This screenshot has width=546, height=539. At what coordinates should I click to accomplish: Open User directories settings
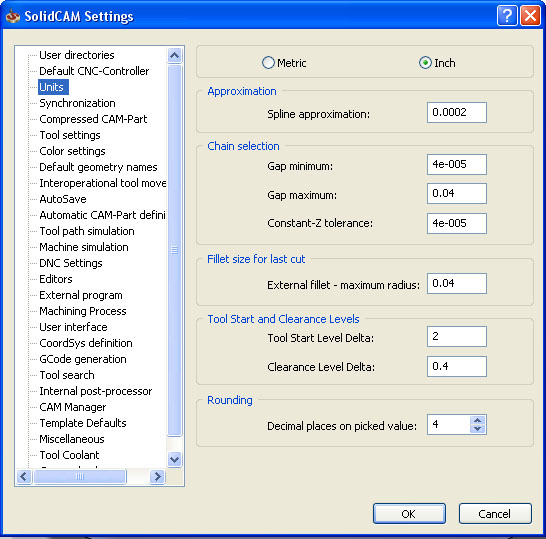(x=77, y=55)
